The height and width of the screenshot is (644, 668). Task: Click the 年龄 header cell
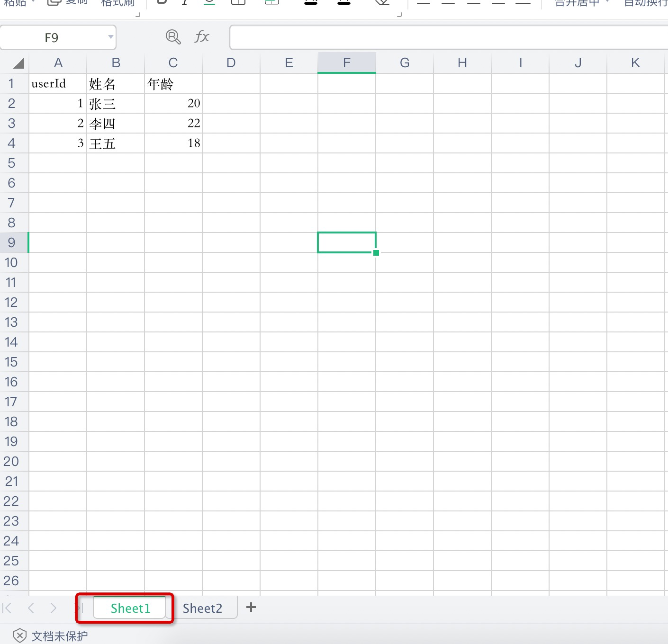(173, 84)
